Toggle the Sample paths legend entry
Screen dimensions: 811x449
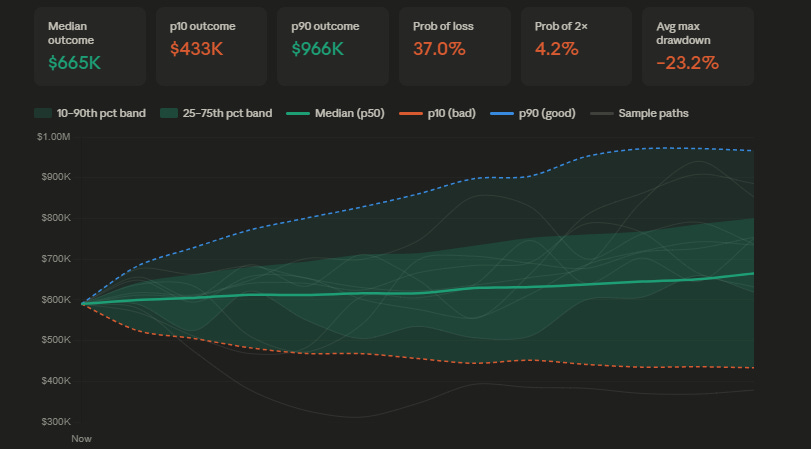click(x=639, y=113)
